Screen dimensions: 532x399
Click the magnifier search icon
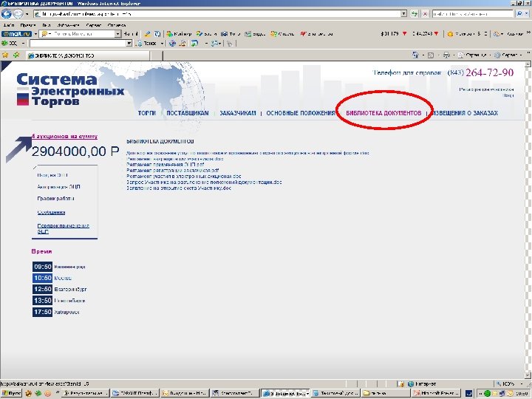(x=519, y=14)
